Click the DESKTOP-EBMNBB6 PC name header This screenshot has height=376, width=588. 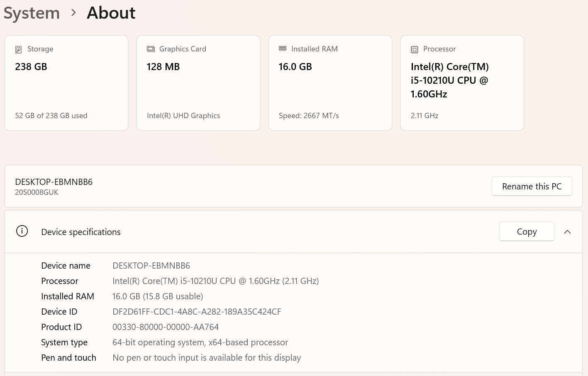(54, 182)
